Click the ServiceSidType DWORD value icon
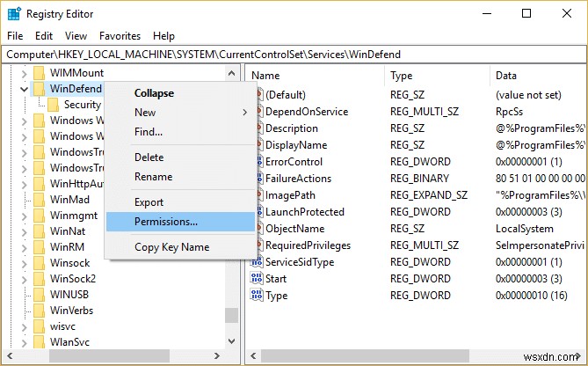588x366 pixels. tap(257, 261)
